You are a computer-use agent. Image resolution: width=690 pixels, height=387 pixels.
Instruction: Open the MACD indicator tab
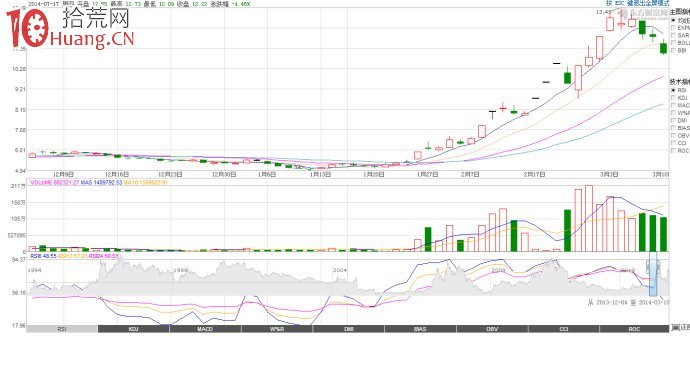click(205, 329)
